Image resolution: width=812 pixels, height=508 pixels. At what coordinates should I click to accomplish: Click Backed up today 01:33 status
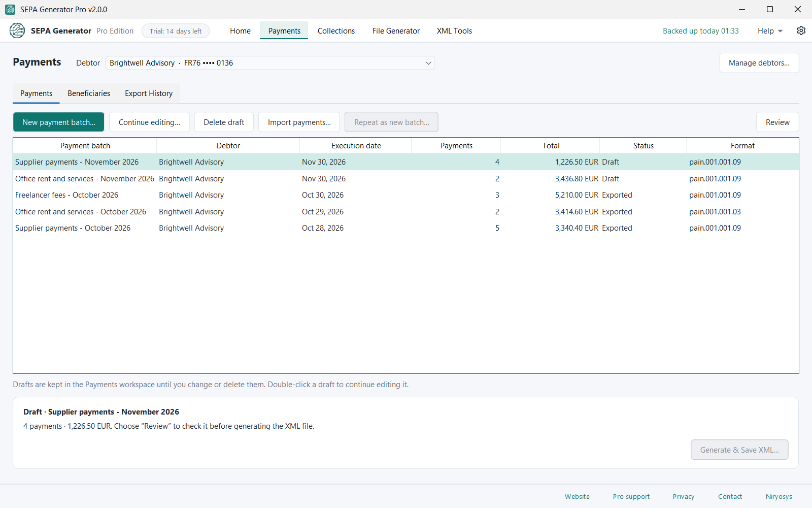click(x=700, y=31)
